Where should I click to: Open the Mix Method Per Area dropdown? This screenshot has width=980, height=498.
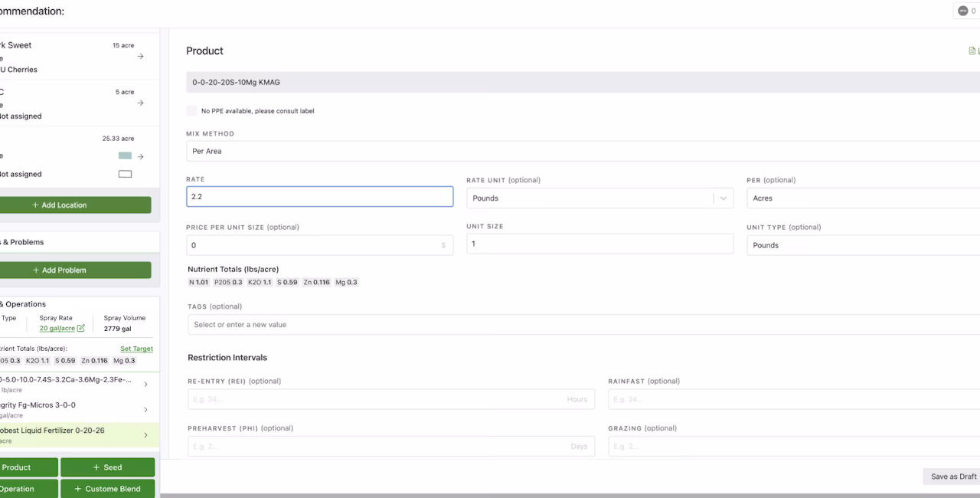coord(583,151)
